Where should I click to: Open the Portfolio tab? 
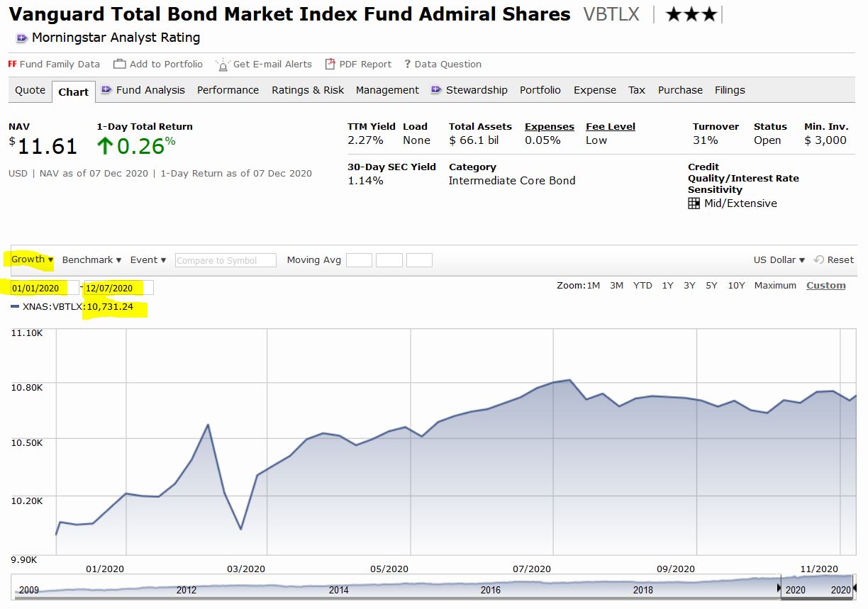point(540,90)
